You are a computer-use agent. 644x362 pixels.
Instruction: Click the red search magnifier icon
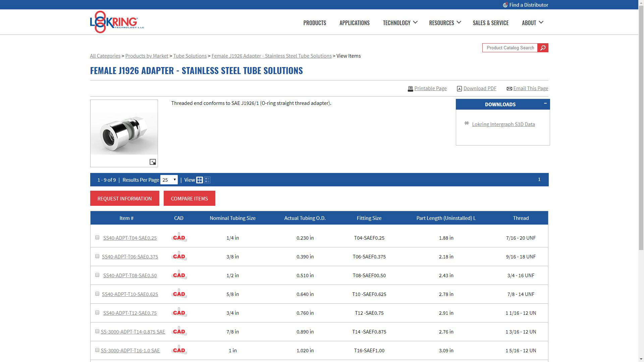(x=543, y=48)
